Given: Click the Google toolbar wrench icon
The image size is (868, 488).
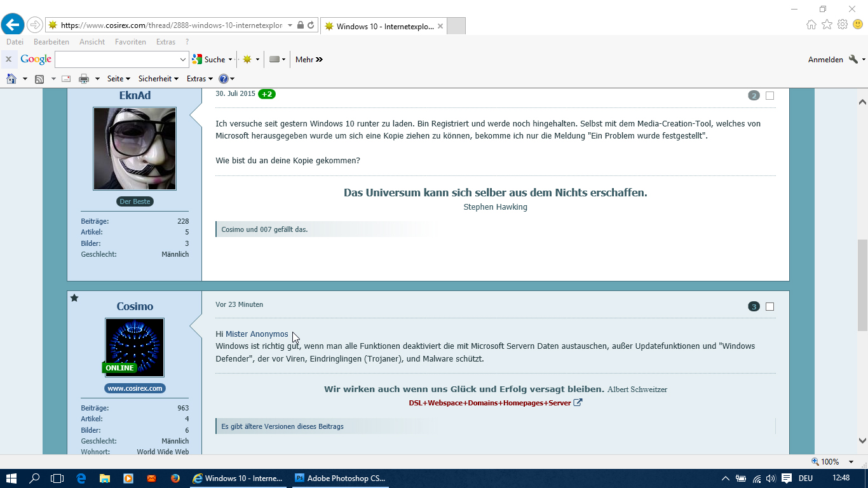Looking at the screenshot, I should tap(853, 59).
